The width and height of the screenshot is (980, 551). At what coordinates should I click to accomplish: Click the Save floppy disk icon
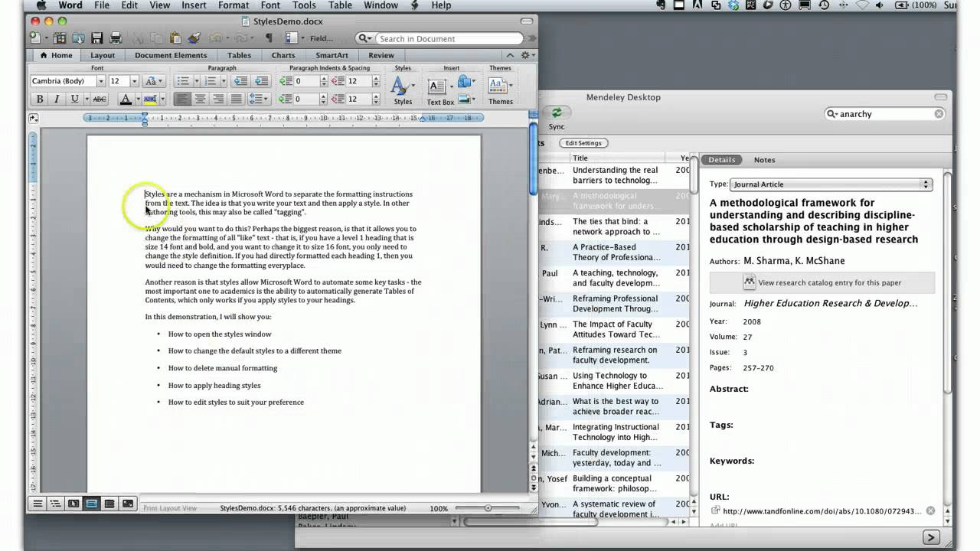(97, 37)
